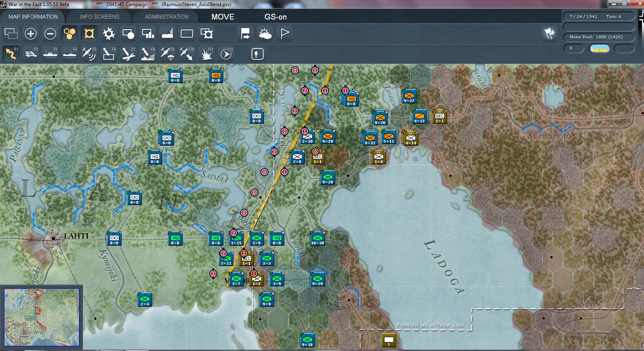Click the sun and cloud weather icon
Screen dimensions: 644x351
pyautogui.click(x=265, y=33)
